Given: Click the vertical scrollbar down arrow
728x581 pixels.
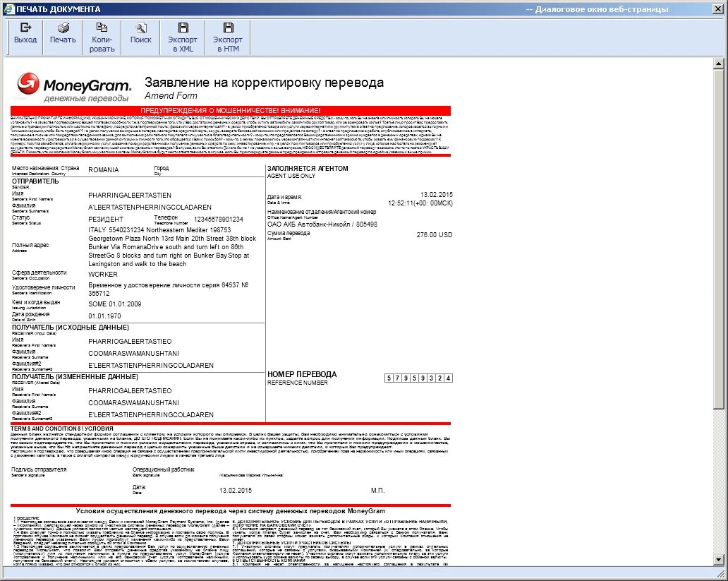Looking at the screenshot, I should click(719, 560).
